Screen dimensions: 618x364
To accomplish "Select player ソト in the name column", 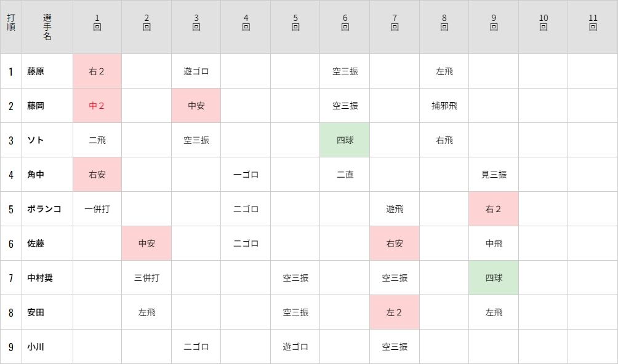I will 36,140.
